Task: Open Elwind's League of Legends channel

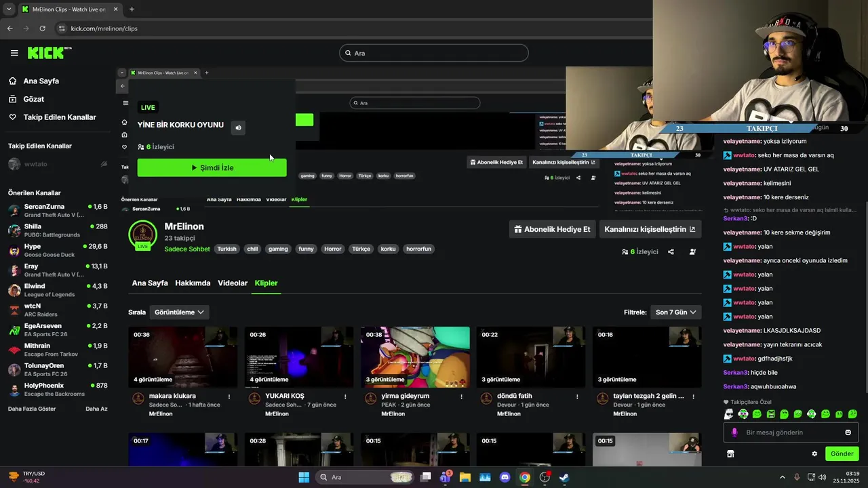Action: 58,290
